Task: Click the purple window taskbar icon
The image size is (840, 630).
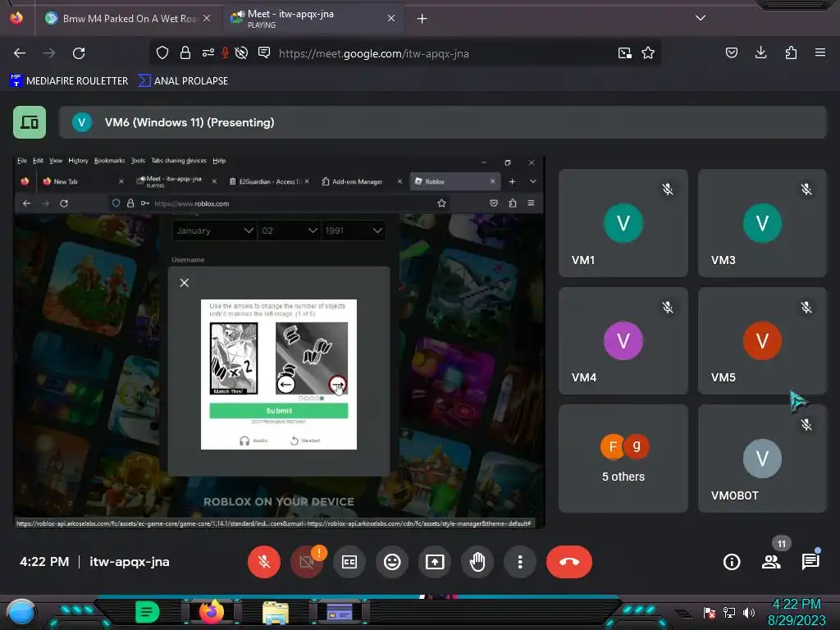Action: 340,612
